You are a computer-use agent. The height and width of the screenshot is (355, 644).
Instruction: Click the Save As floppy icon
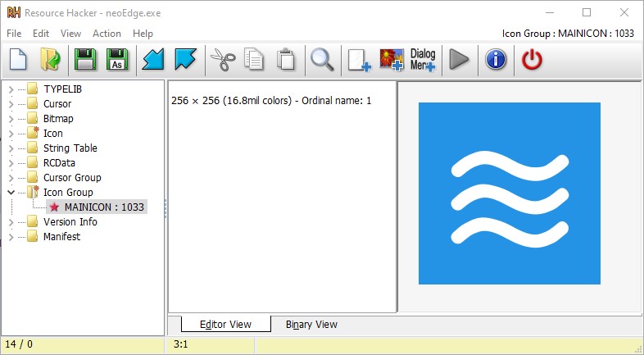pos(117,59)
